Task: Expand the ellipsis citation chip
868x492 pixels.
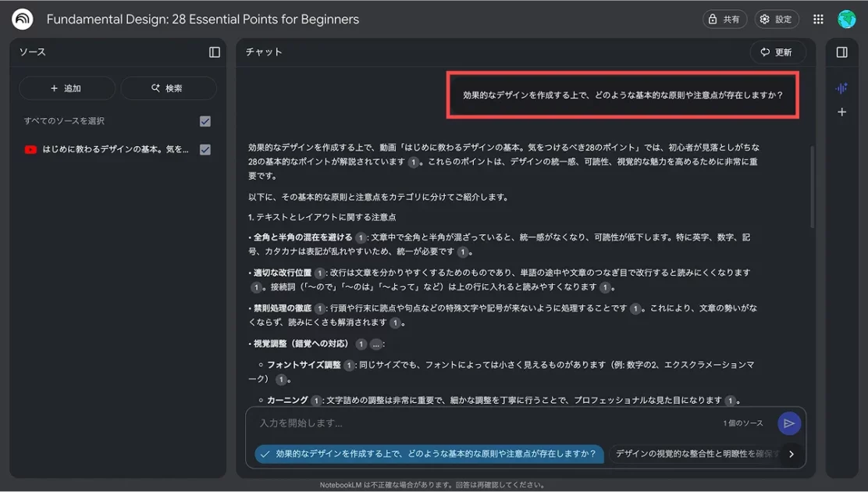Action: (376, 344)
